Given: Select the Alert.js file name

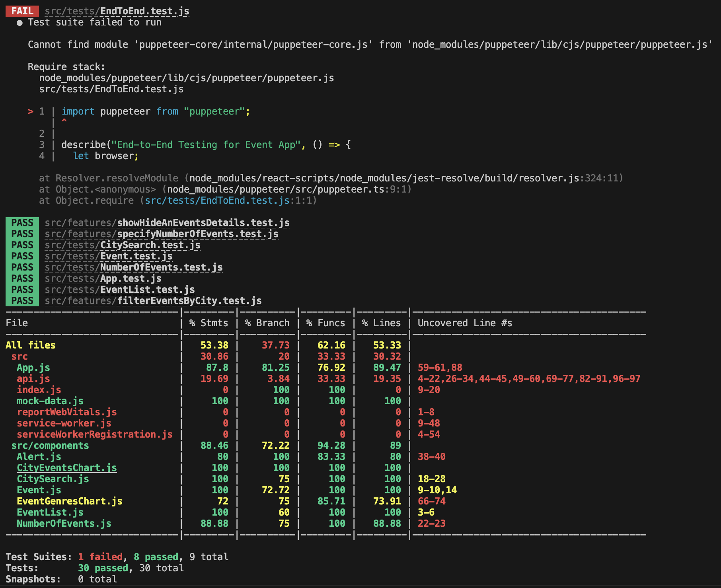Looking at the screenshot, I should coord(39,457).
